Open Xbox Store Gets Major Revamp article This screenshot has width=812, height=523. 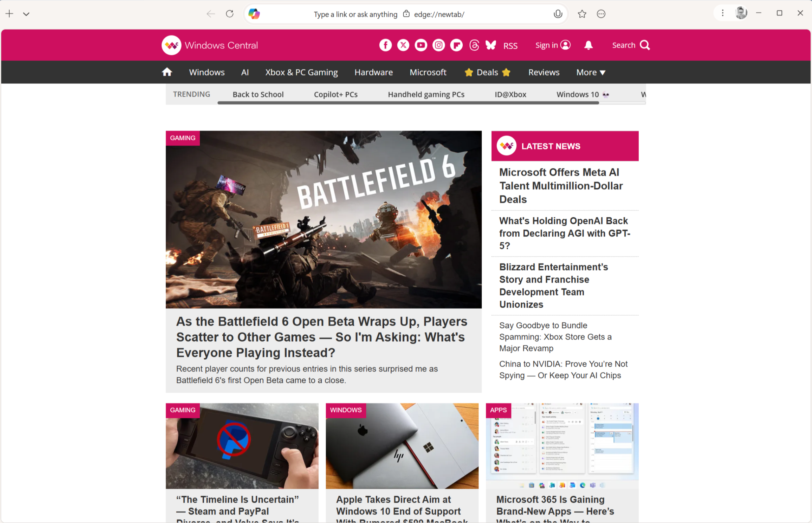[555, 337]
